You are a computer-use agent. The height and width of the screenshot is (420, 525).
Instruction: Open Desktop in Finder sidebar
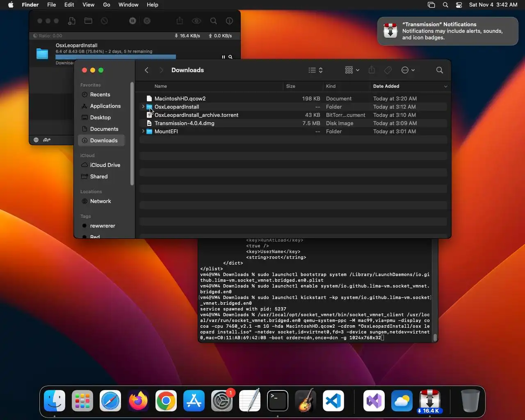(x=101, y=117)
